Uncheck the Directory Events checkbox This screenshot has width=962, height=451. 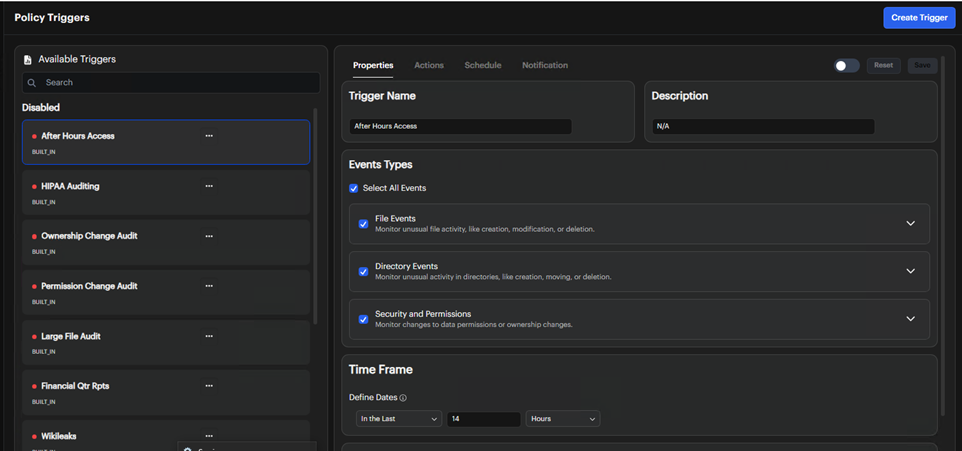coord(363,271)
